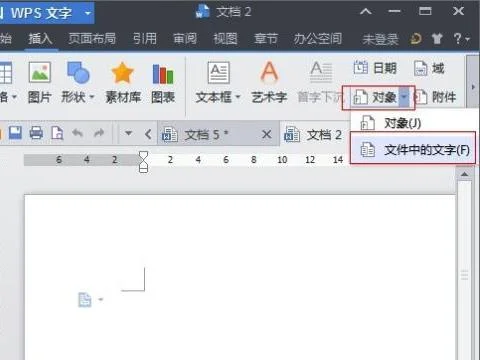Click the save floppy disk icon

click(15, 133)
